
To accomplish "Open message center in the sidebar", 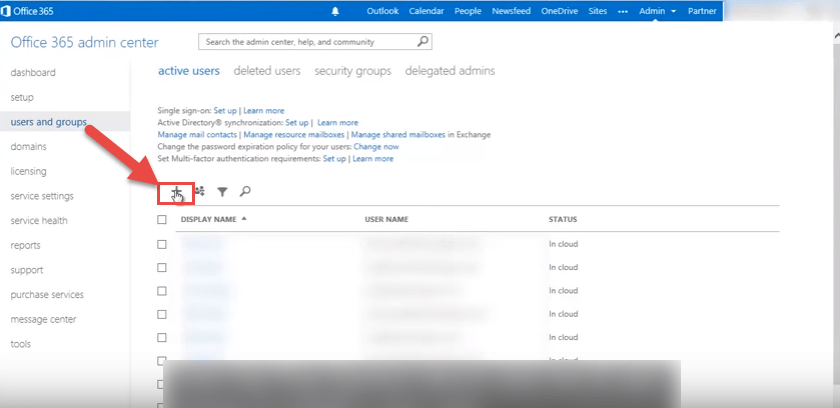I will (43, 319).
